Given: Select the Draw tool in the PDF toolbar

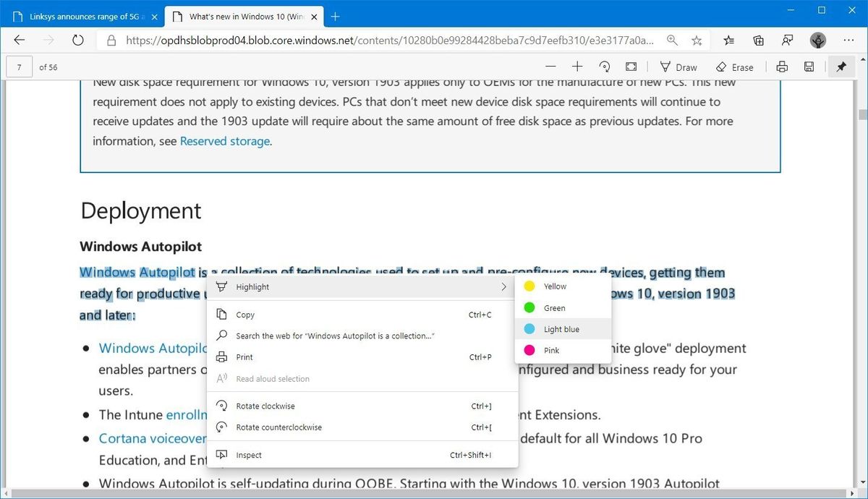Looking at the screenshot, I should coord(678,66).
